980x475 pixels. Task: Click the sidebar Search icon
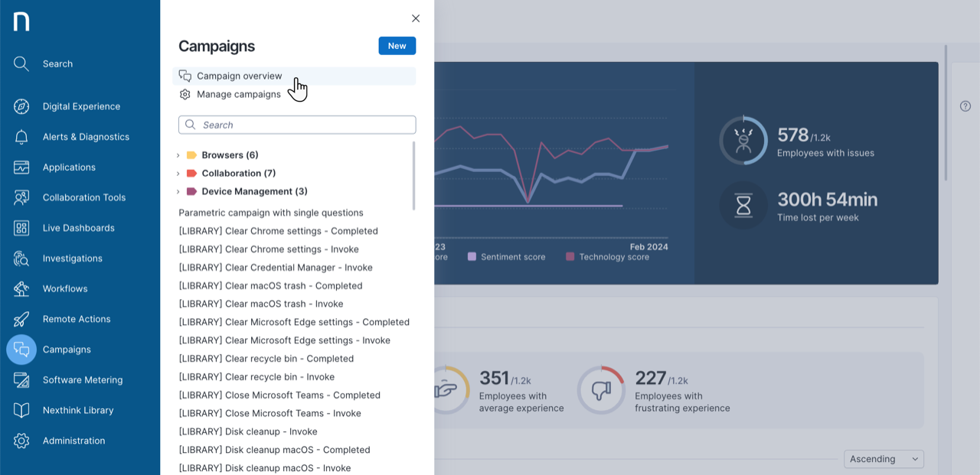coord(21,63)
